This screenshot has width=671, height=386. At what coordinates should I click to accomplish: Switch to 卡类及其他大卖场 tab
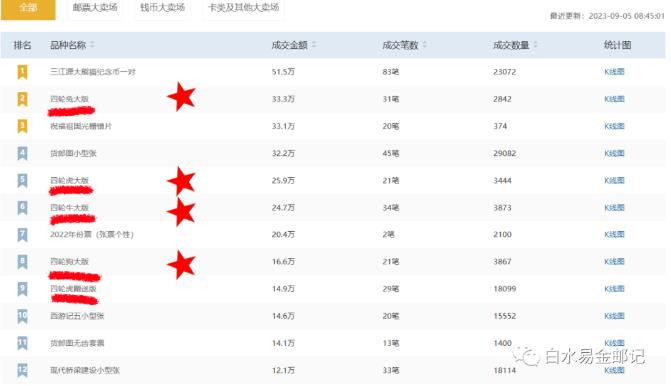(243, 7)
